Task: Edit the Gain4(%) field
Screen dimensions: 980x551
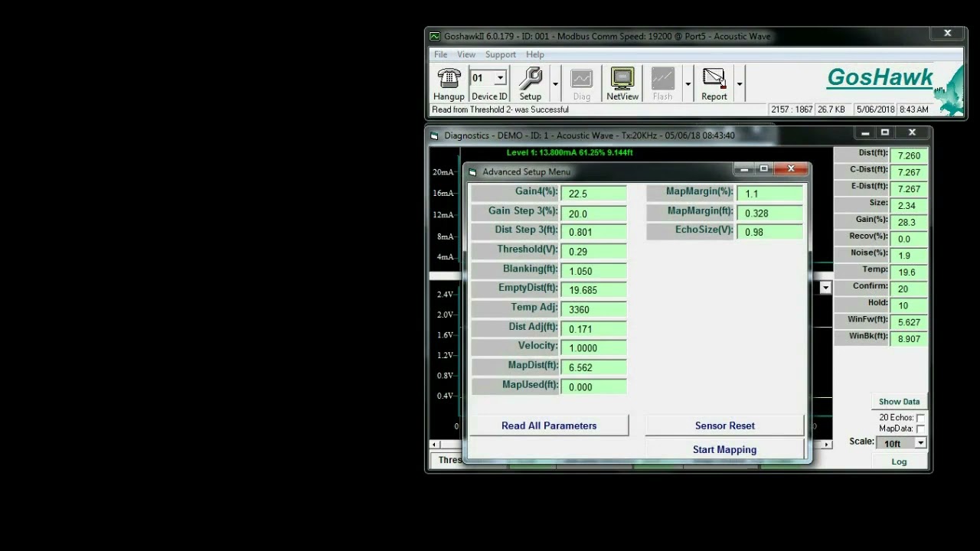Action: 594,194
